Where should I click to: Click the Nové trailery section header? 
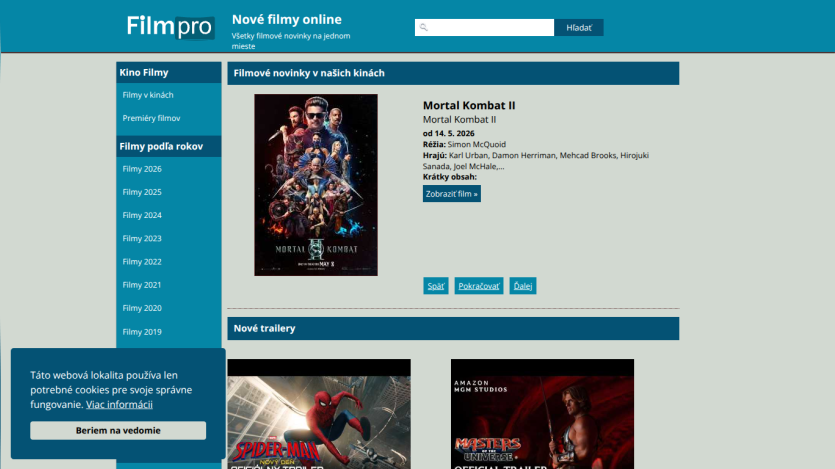click(x=453, y=328)
